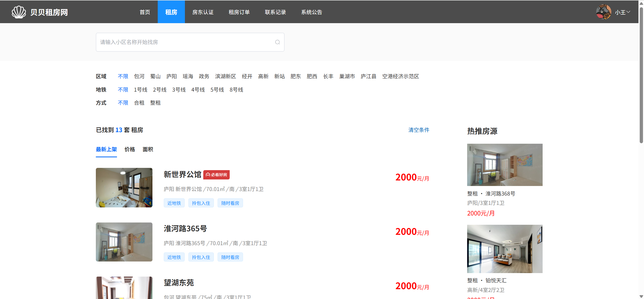Image resolution: width=644 pixels, height=299 pixels.
Task: Click the 清空条件 link
Action: 419,130
